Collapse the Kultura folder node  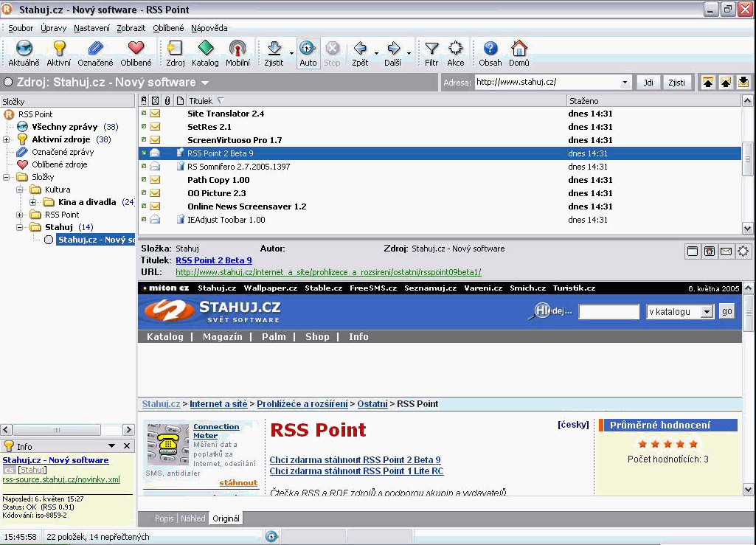click(x=20, y=190)
